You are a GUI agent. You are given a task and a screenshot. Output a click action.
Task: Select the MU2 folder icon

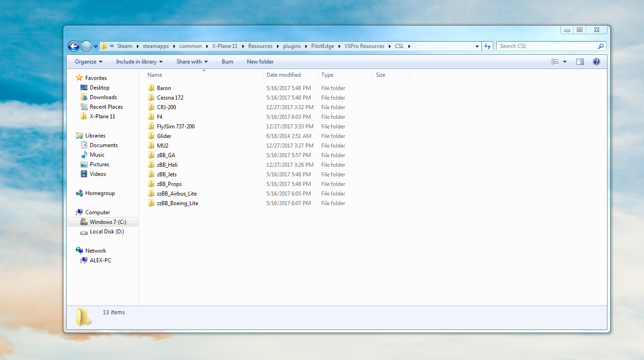pyautogui.click(x=152, y=146)
